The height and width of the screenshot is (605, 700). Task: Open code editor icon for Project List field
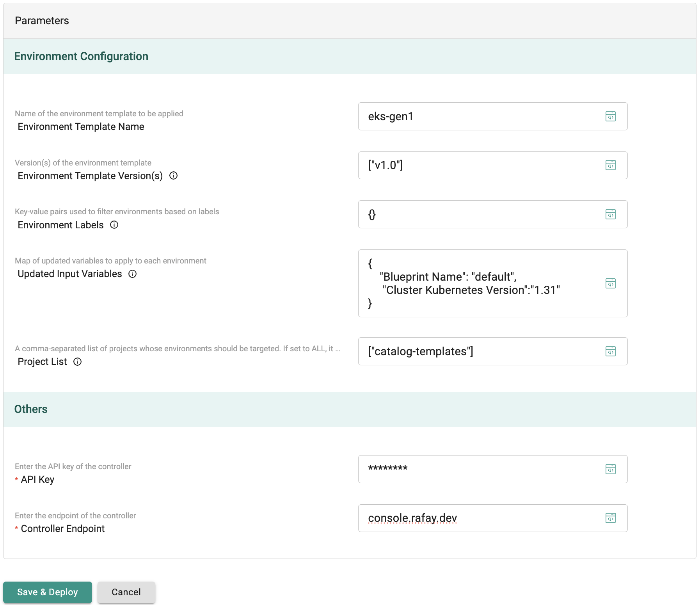[610, 351]
